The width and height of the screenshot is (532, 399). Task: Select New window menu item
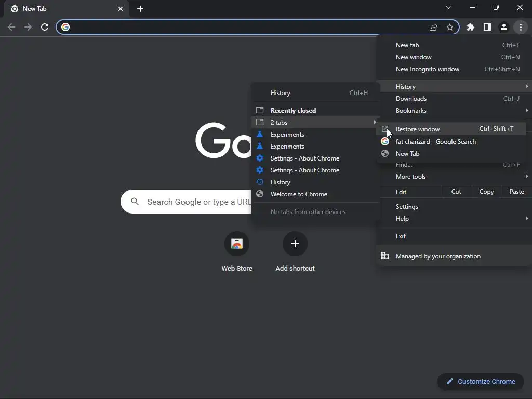coord(454,57)
